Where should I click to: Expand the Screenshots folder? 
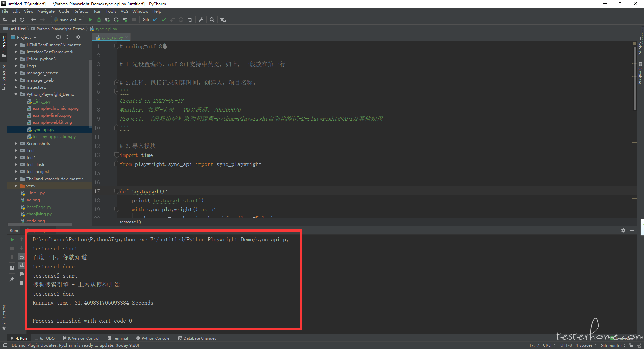pyautogui.click(x=16, y=143)
